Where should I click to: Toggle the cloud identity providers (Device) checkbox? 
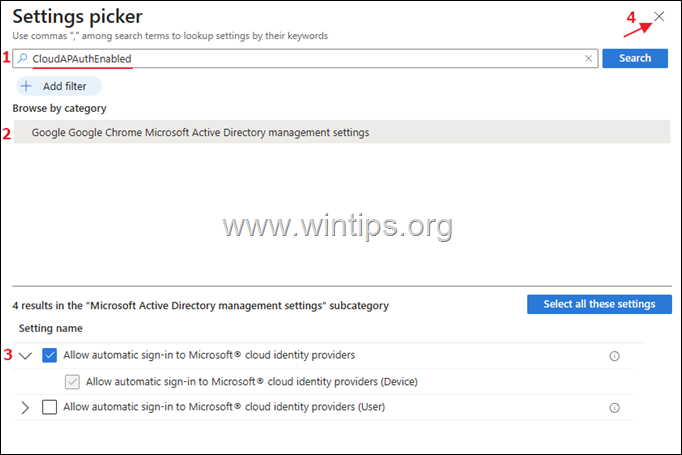click(x=72, y=381)
